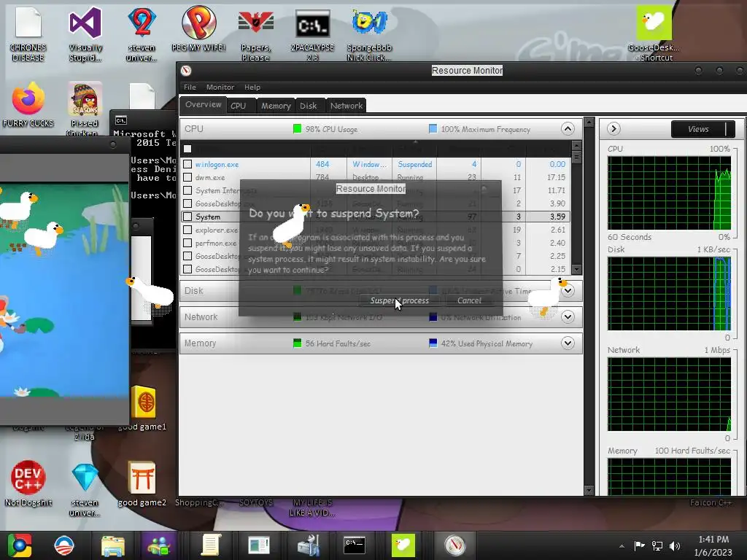Open the GooseDesk Shortcut icon
The image size is (747, 560).
(654, 34)
